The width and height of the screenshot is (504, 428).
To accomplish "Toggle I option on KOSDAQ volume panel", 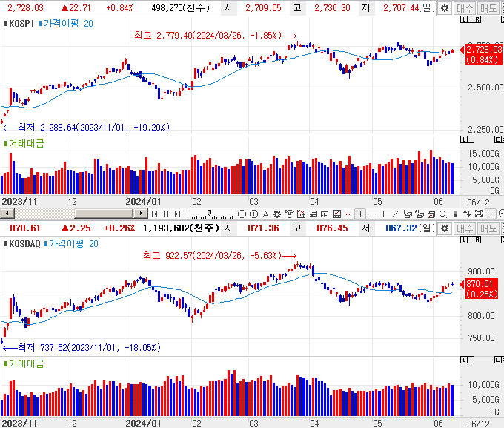I will [x=471, y=360].
